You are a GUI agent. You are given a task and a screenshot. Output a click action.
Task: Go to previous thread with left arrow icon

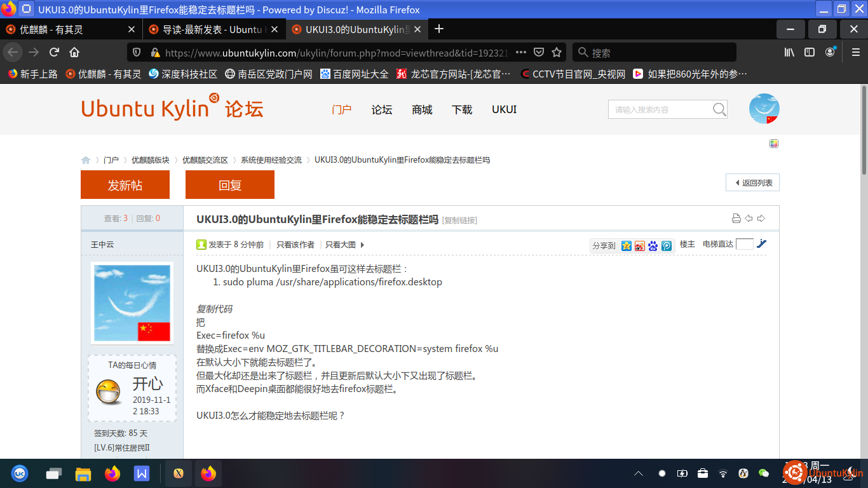(x=749, y=219)
